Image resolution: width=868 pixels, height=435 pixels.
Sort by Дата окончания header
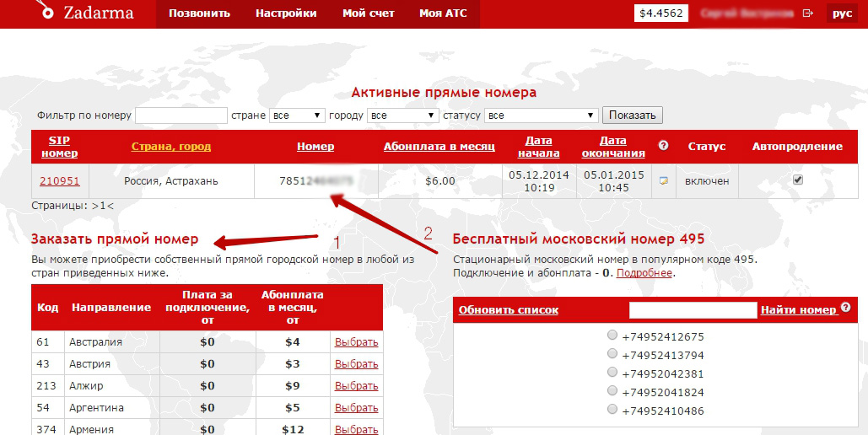coord(612,147)
